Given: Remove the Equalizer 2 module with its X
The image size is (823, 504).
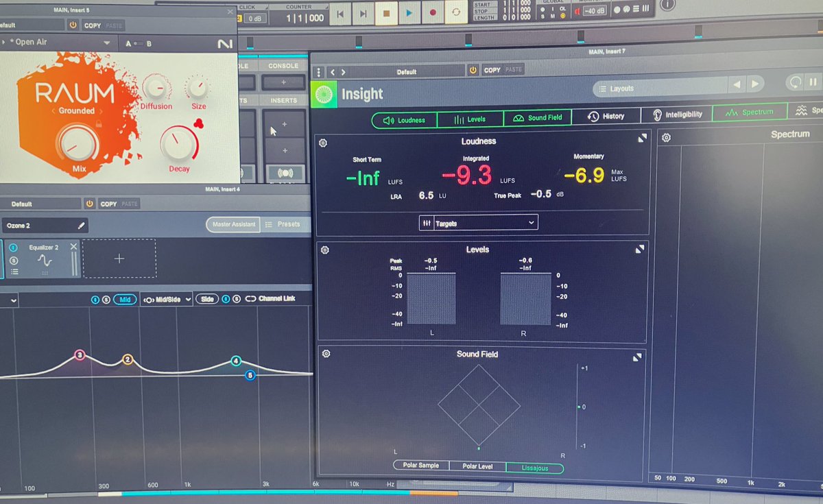Looking at the screenshot, I should (x=74, y=246).
